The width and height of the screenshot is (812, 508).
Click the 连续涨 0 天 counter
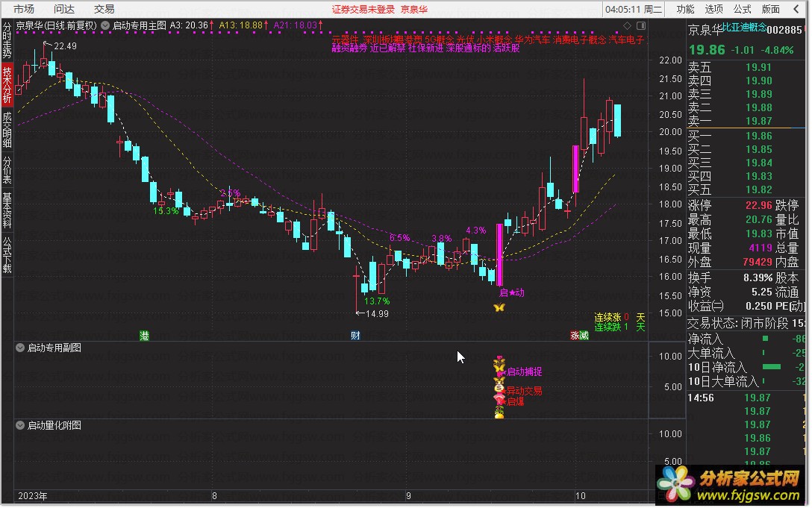(x=619, y=318)
